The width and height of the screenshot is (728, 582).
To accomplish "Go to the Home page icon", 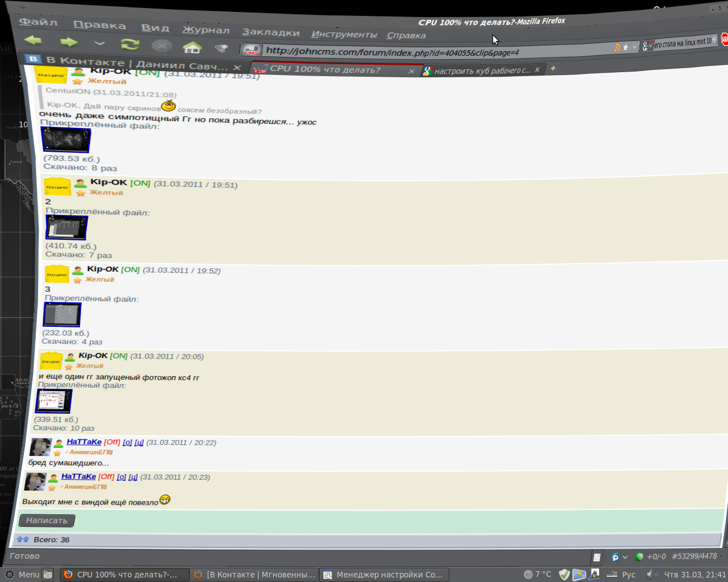I will [x=192, y=47].
